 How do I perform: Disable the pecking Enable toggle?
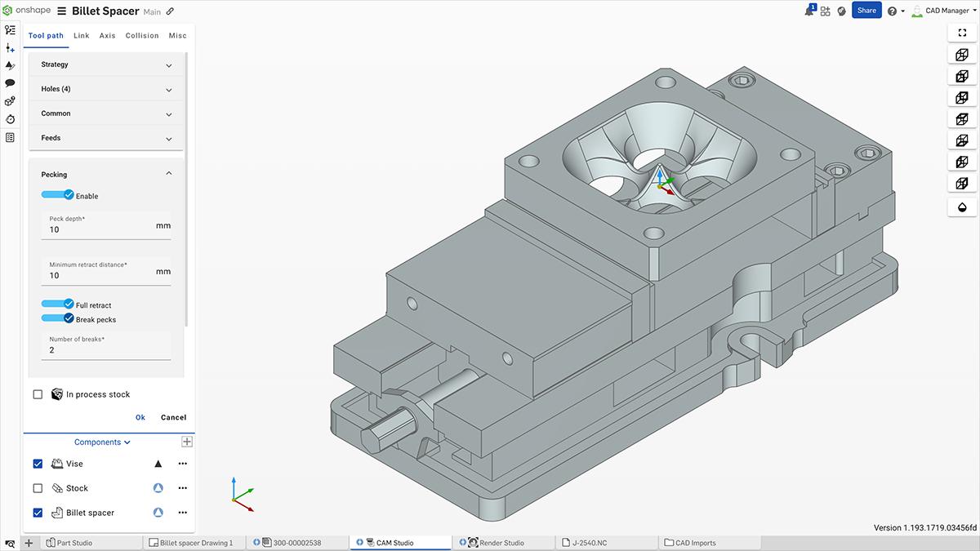[57, 195]
